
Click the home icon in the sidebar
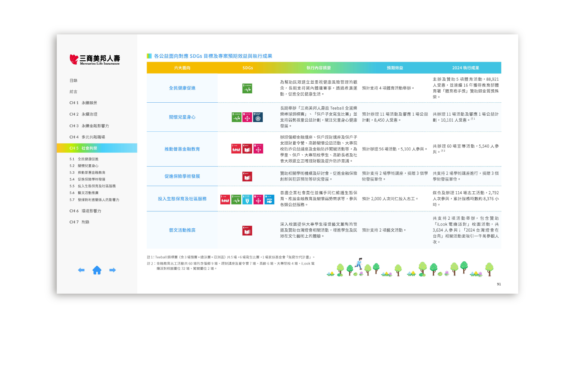point(97,270)
